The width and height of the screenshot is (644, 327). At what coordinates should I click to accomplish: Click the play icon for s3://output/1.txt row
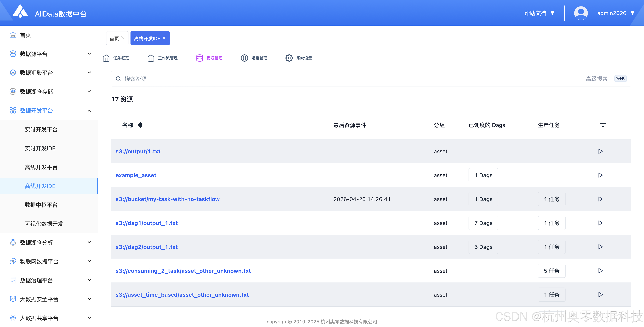tap(600, 151)
